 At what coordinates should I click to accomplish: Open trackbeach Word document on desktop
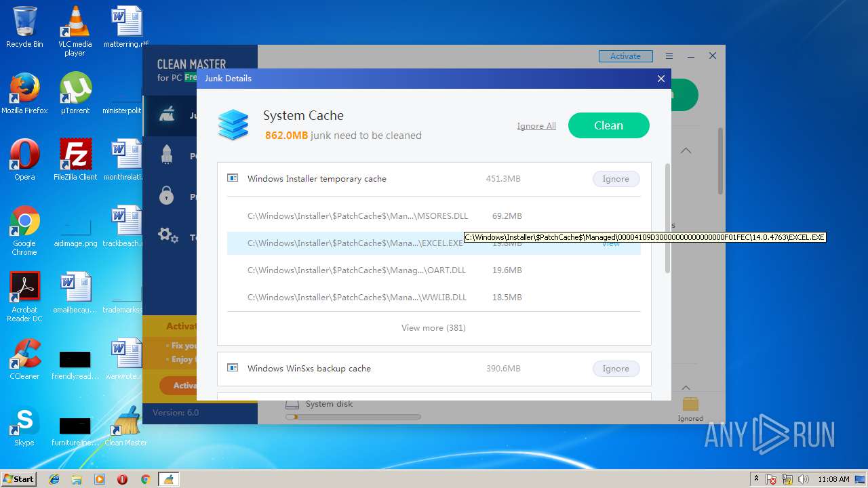click(126, 226)
